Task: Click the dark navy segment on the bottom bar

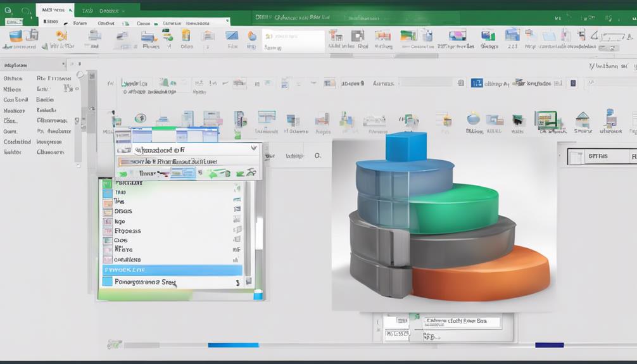Action: (550, 345)
